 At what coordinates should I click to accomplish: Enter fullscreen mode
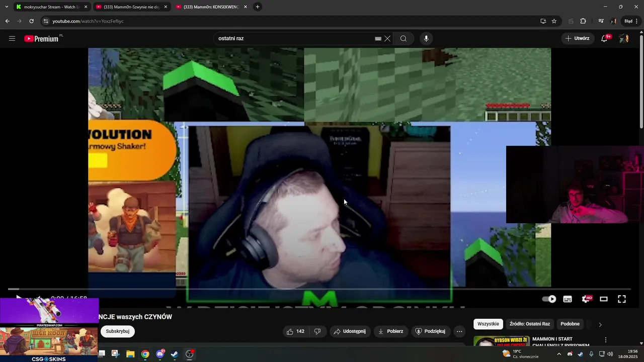tap(622, 299)
